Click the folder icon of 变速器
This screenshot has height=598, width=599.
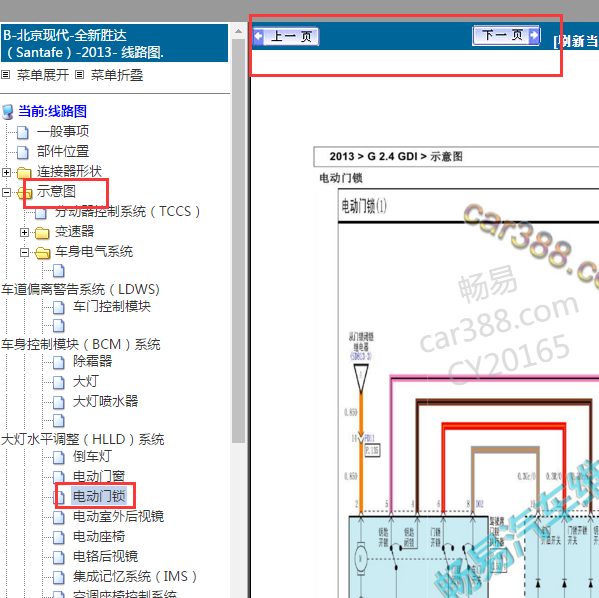pyautogui.click(x=42, y=233)
